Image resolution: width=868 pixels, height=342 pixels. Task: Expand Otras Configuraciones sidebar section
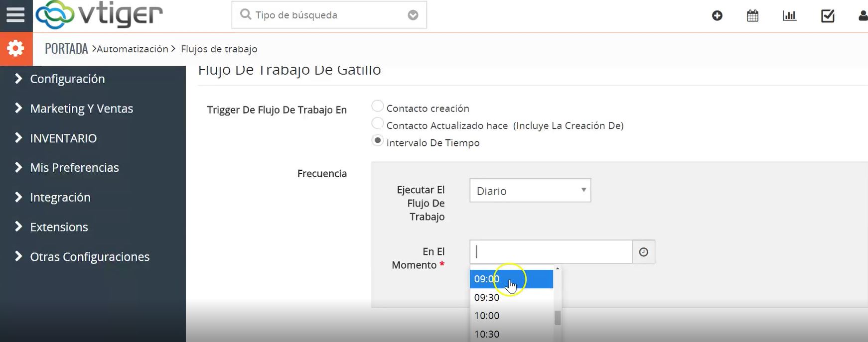90,256
